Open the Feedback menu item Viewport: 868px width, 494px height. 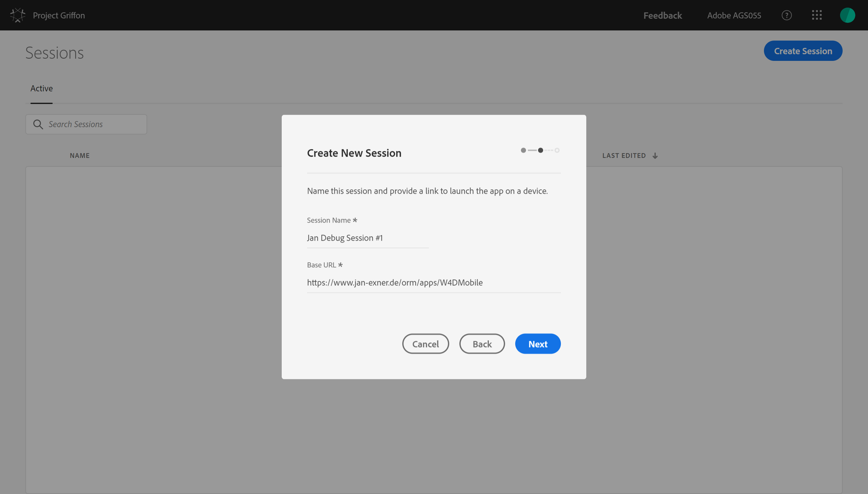pyautogui.click(x=662, y=15)
